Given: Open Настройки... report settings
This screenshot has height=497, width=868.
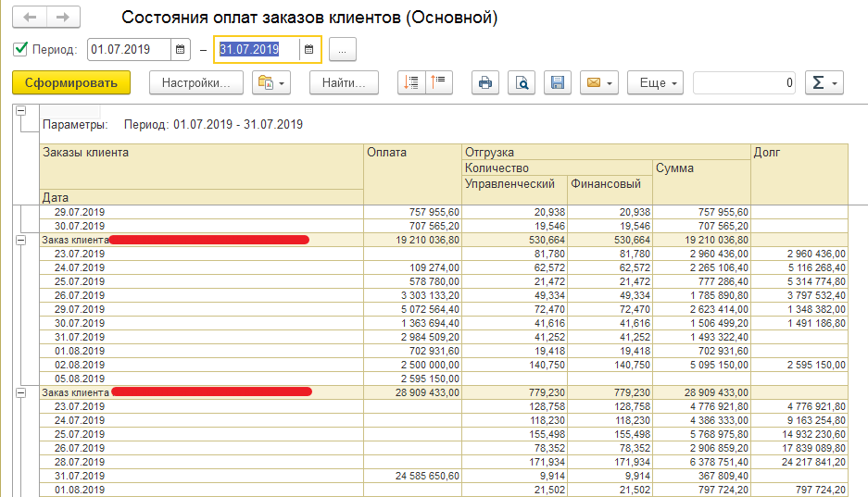Looking at the screenshot, I should pos(195,82).
